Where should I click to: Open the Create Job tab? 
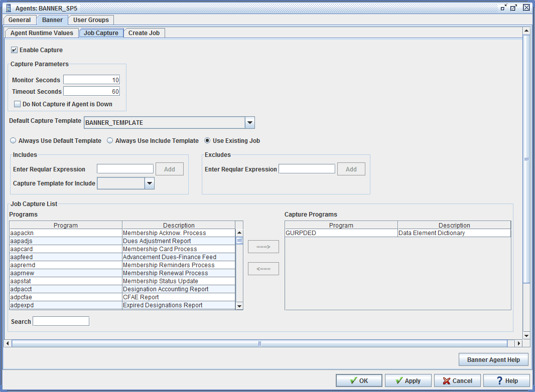pyautogui.click(x=144, y=33)
